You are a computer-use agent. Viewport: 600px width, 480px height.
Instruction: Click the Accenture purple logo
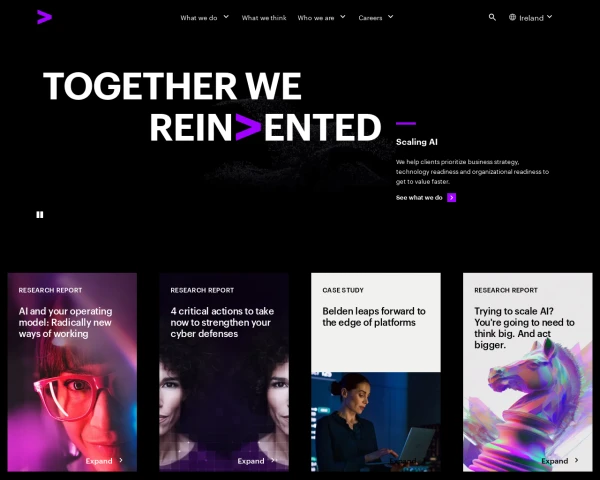(44, 17)
